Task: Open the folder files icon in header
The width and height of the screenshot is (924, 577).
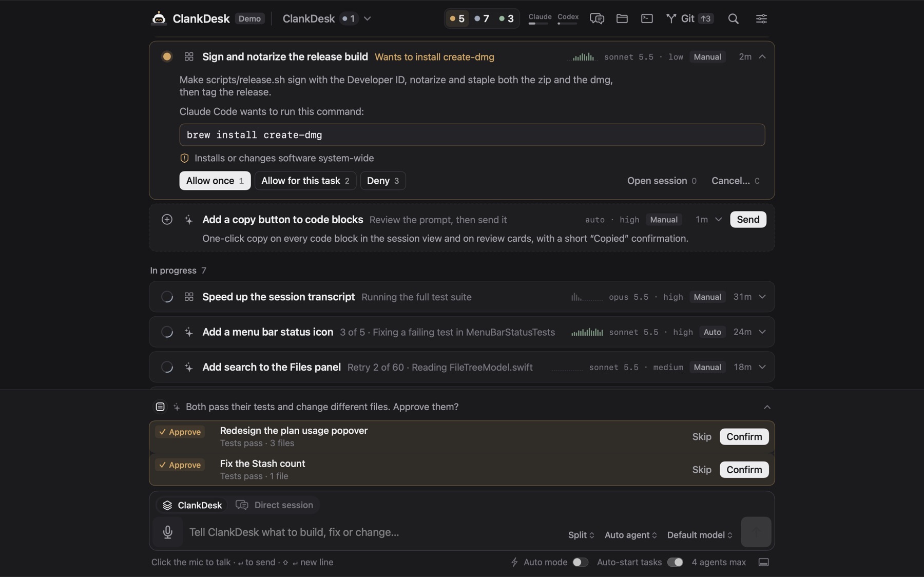Action: pyautogui.click(x=622, y=18)
